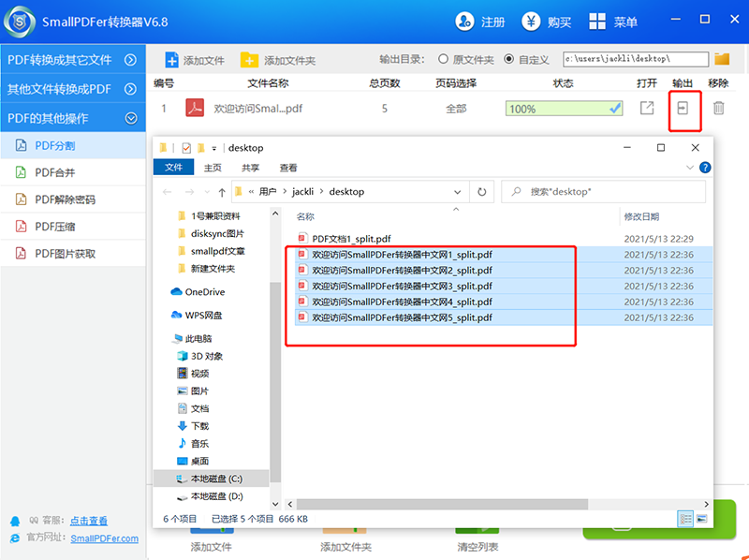Click 全部 page selection for the file

(456, 109)
